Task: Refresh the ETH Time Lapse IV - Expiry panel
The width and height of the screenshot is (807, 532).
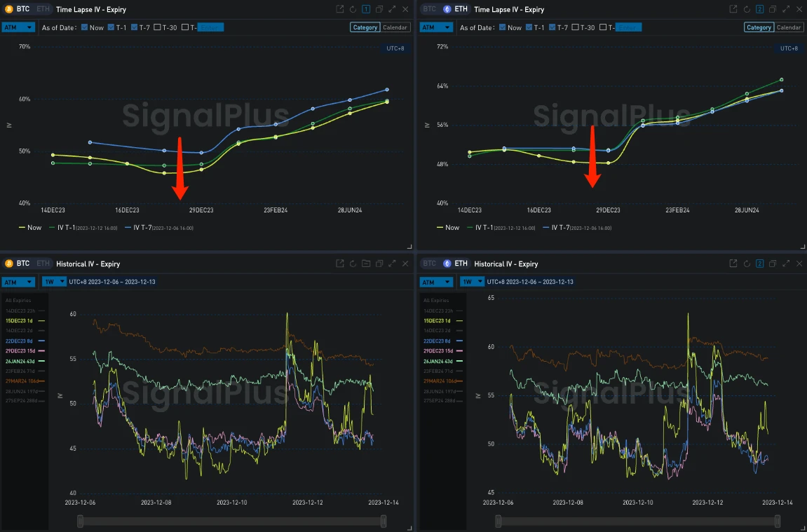Action: click(x=745, y=9)
